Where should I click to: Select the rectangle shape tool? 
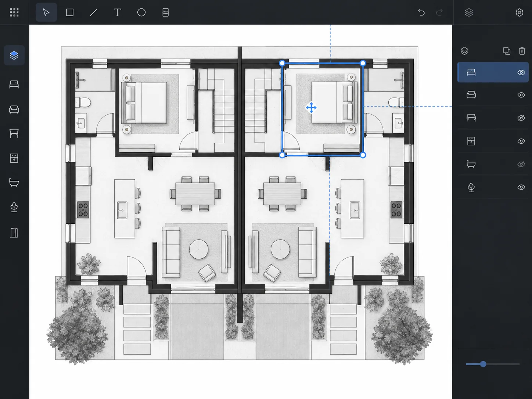click(70, 12)
